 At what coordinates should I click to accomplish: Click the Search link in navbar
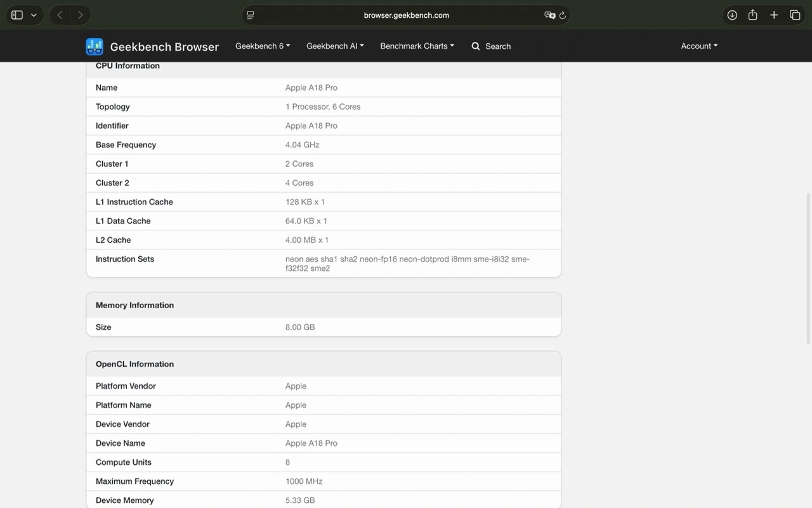498,46
